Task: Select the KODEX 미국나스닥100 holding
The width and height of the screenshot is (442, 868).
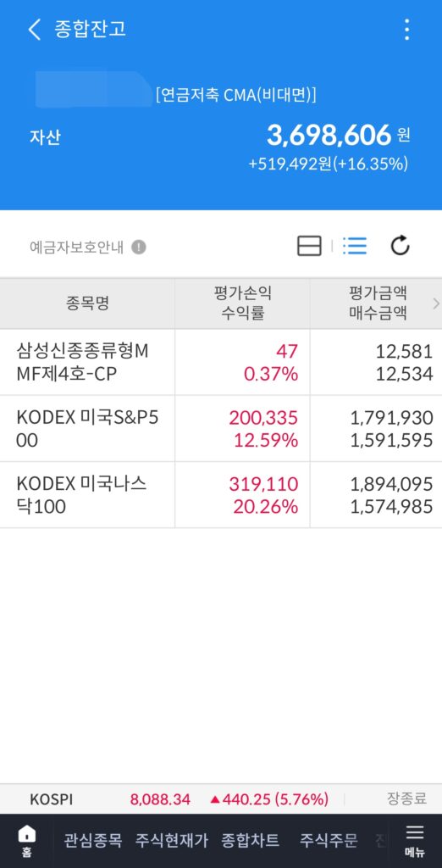Action: [x=221, y=495]
